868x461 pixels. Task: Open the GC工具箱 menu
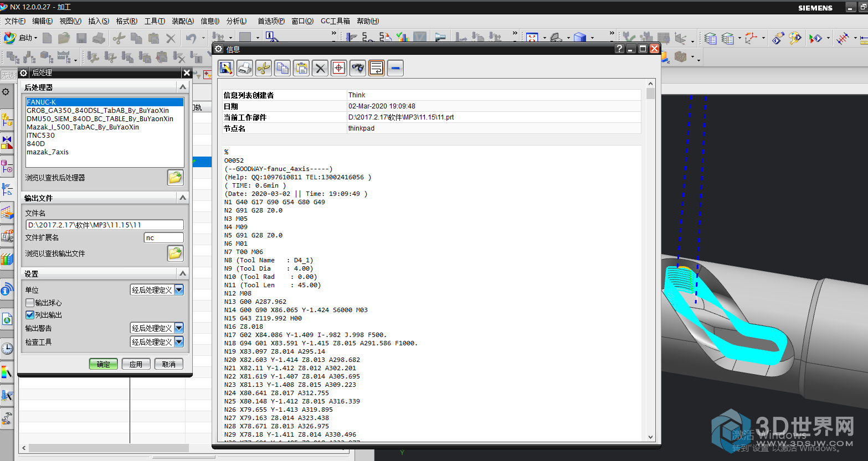335,21
